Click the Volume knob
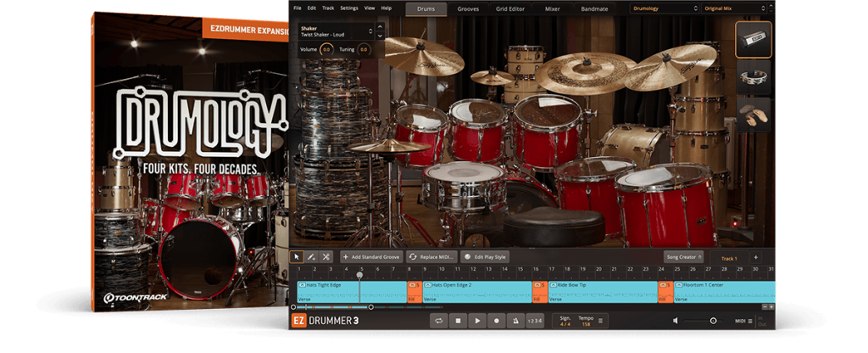Viewport: 868px width, 353px height. pyautogui.click(x=326, y=50)
